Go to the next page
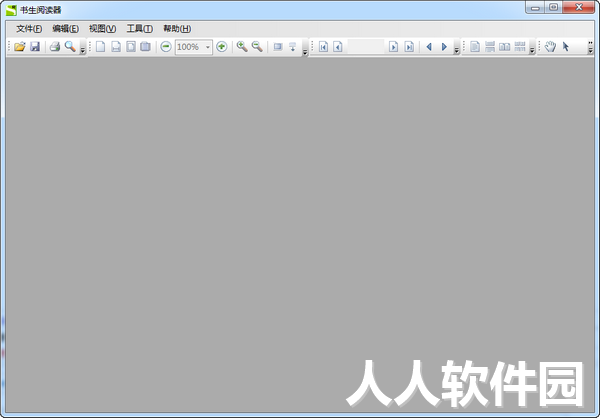The image size is (600, 418). [393, 47]
